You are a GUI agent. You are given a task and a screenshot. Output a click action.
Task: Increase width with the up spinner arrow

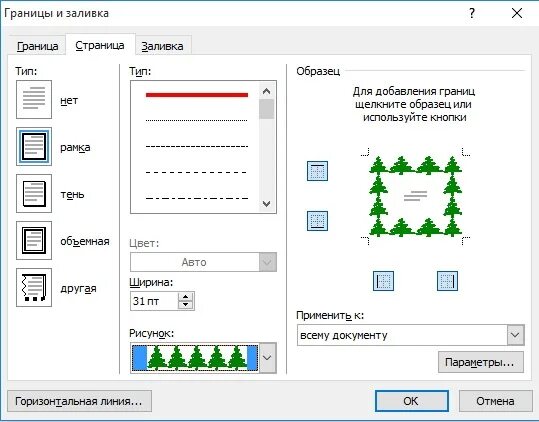click(186, 297)
